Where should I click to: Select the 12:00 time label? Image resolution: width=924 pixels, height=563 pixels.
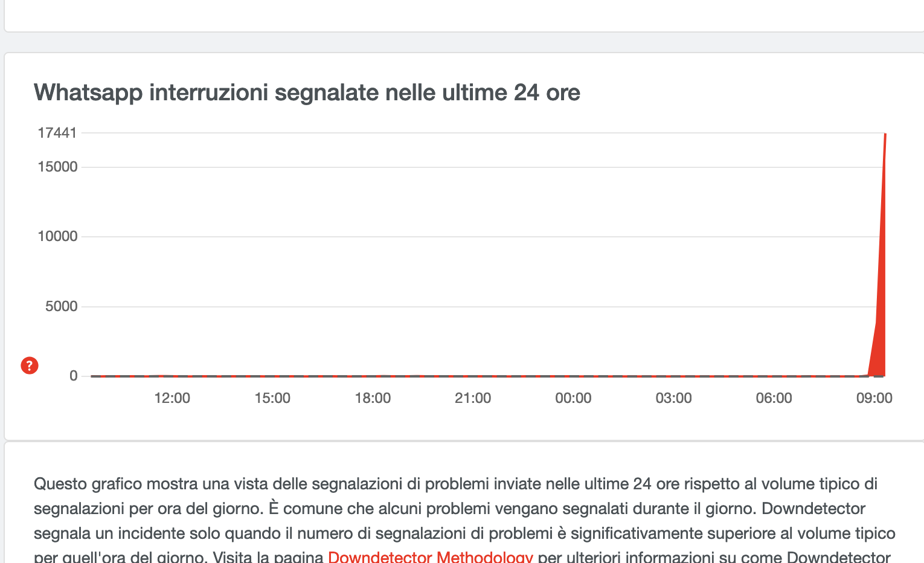173,397
